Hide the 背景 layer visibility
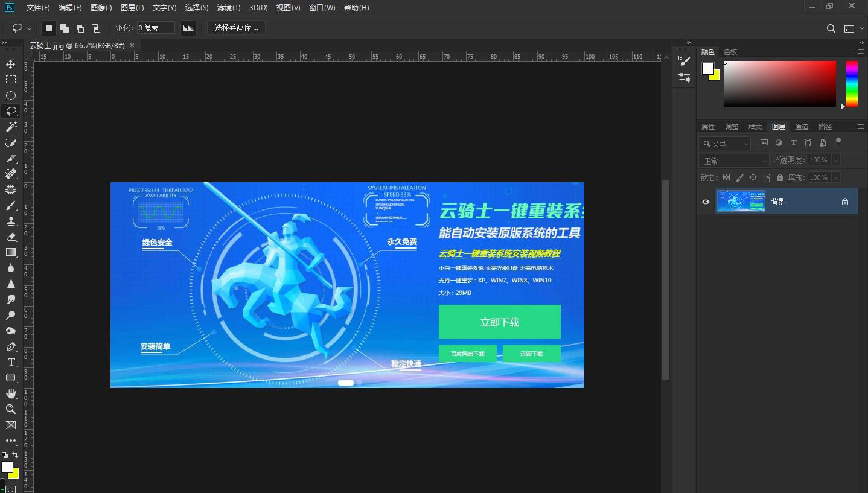 (x=705, y=202)
